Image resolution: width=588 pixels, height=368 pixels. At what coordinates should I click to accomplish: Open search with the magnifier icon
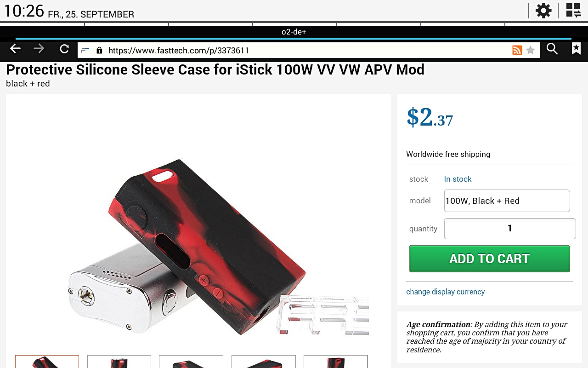[552, 49]
